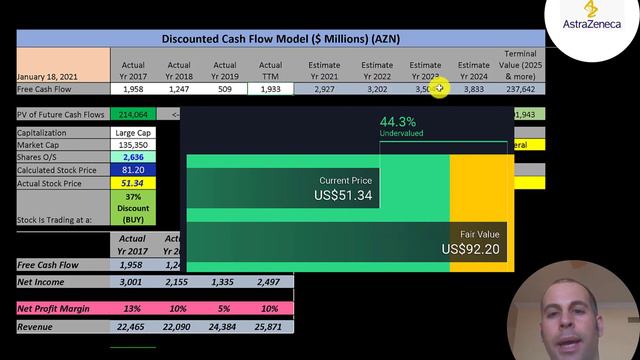
Task: Select the presenter webcam thumbnail
Action: click(x=573, y=311)
